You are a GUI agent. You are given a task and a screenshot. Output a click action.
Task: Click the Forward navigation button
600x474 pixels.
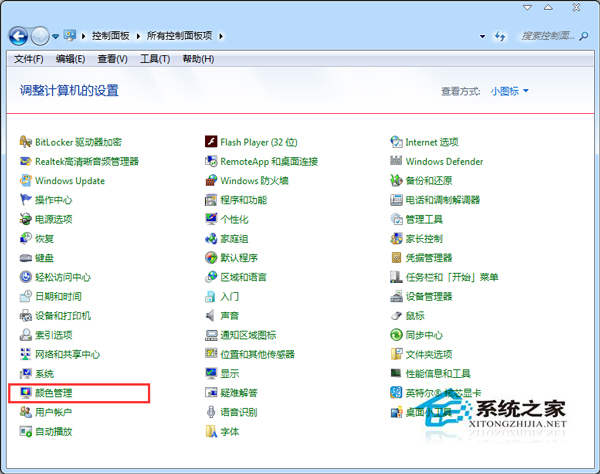[x=40, y=36]
